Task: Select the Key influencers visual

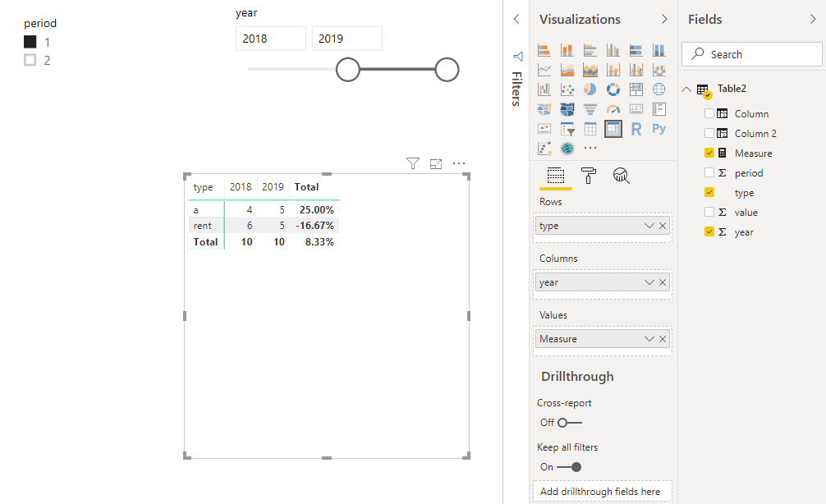Action: (x=544, y=149)
